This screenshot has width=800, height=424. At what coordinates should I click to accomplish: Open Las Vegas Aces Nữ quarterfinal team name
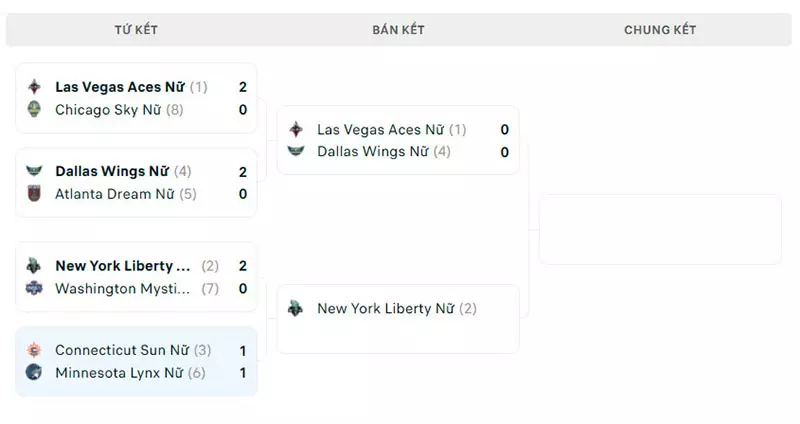point(120,87)
